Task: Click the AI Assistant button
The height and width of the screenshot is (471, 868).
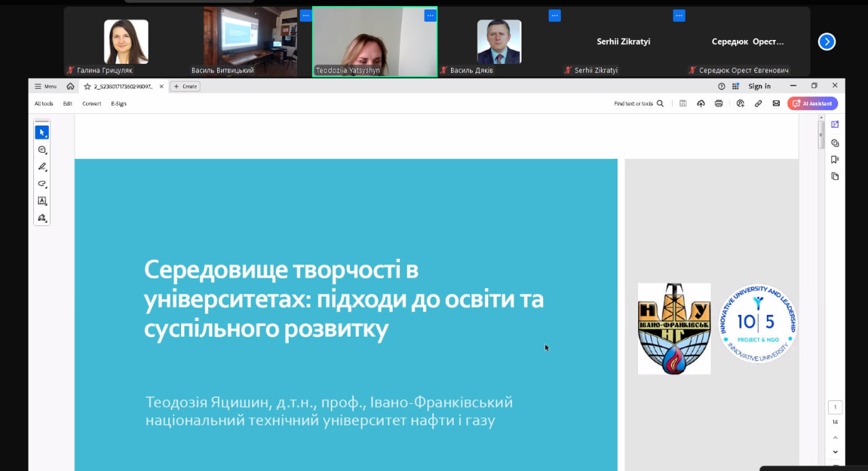Action: pyautogui.click(x=812, y=104)
